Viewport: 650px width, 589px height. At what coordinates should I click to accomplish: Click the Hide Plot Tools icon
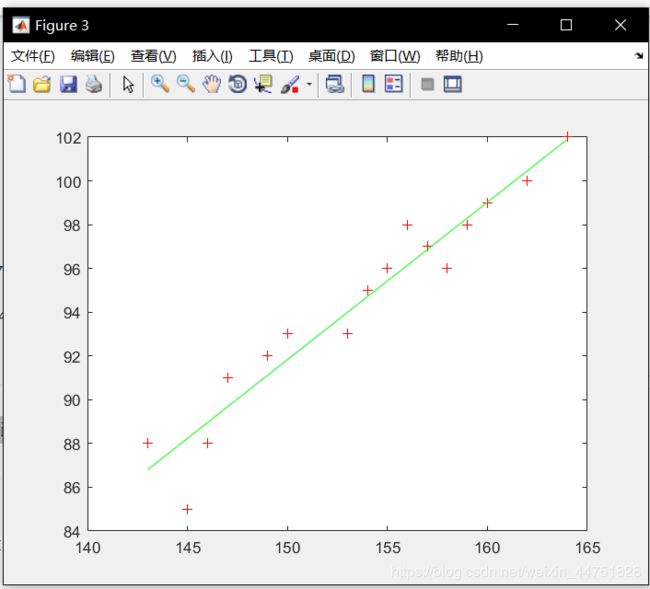click(x=427, y=85)
